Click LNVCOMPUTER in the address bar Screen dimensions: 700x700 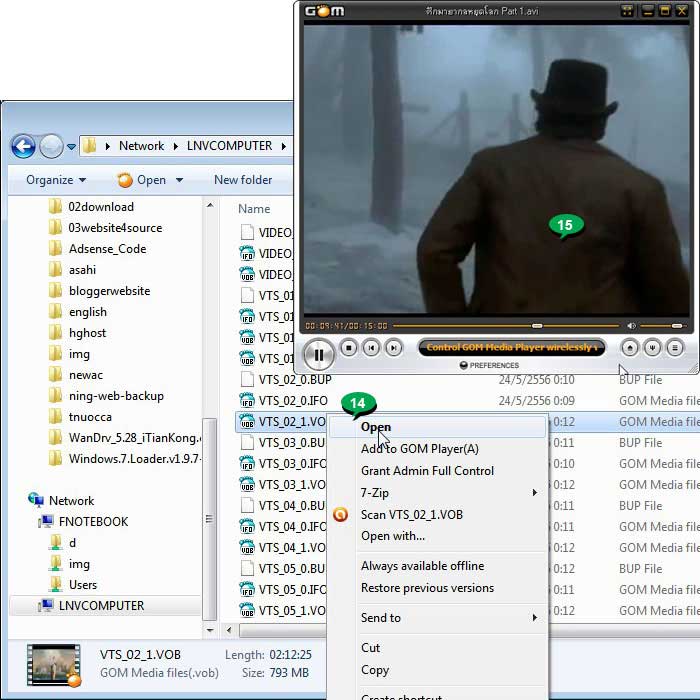(x=229, y=146)
